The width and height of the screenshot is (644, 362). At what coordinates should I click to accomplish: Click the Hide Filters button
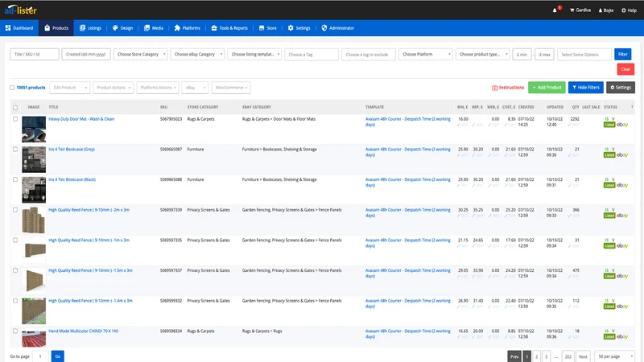(586, 88)
